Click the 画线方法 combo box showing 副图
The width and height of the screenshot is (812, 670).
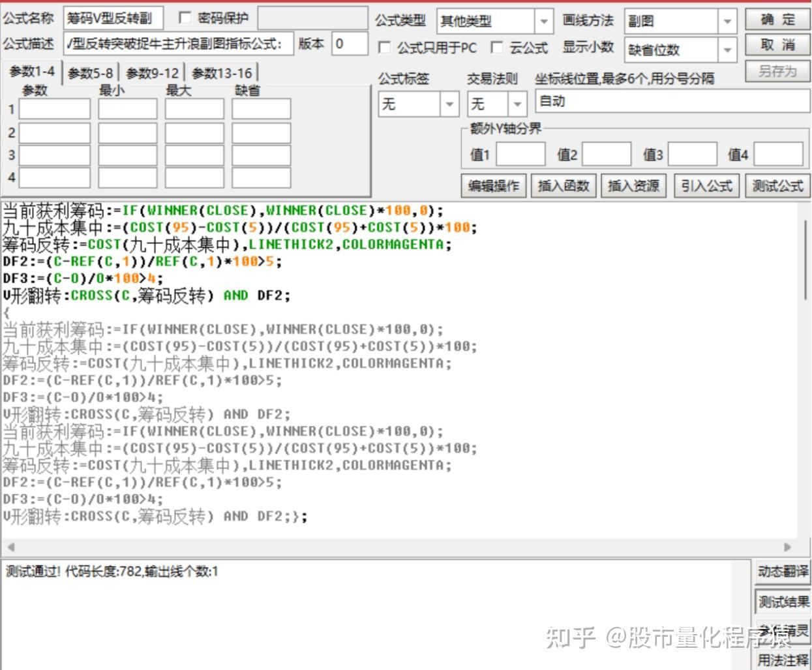(680, 22)
